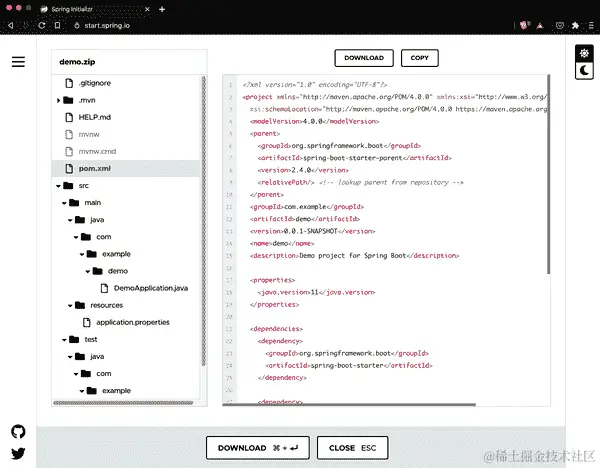This screenshot has height=468, width=600.
Task: Collapse the resources folder arrow
Action: point(70,305)
